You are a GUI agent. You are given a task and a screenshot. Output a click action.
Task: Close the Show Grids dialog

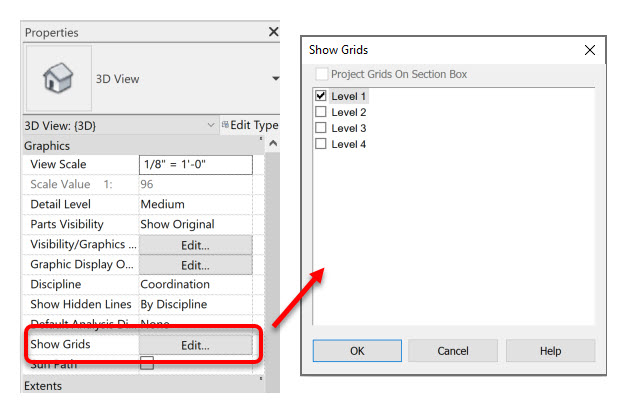(x=590, y=50)
